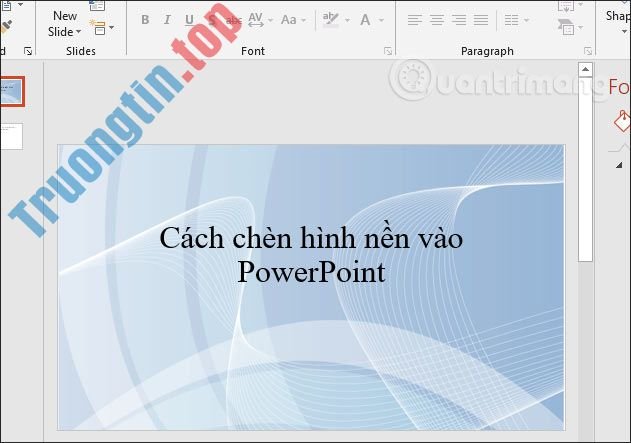Click the Fill paint bucket icon in Format pane
The height and width of the screenshot is (443, 631).
coord(622,121)
